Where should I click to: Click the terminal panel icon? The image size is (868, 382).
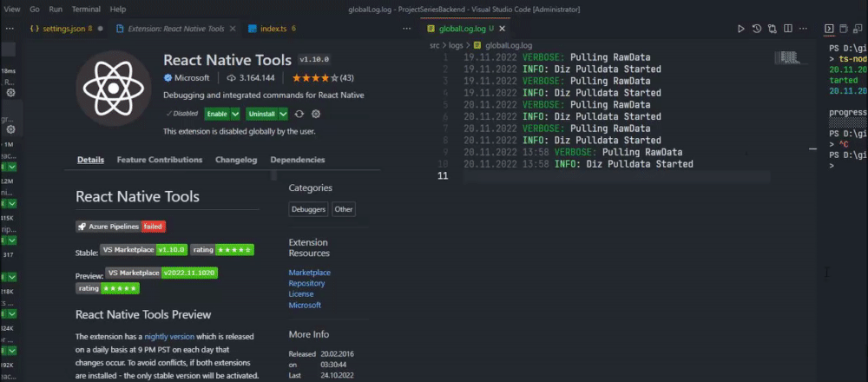(x=829, y=29)
